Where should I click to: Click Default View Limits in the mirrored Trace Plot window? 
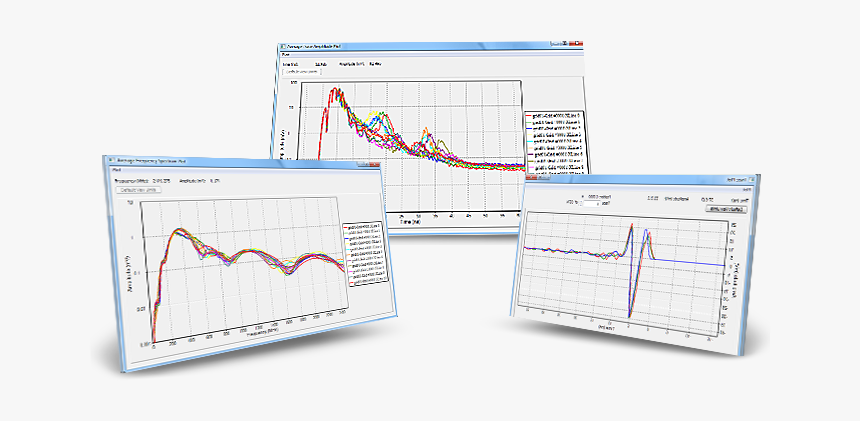tap(727, 209)
